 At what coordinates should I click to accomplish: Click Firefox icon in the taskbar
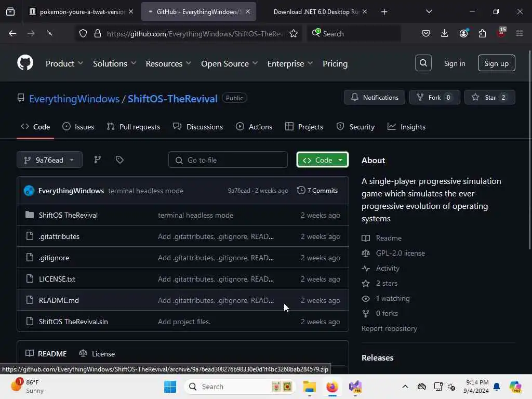tap(332, 387)
